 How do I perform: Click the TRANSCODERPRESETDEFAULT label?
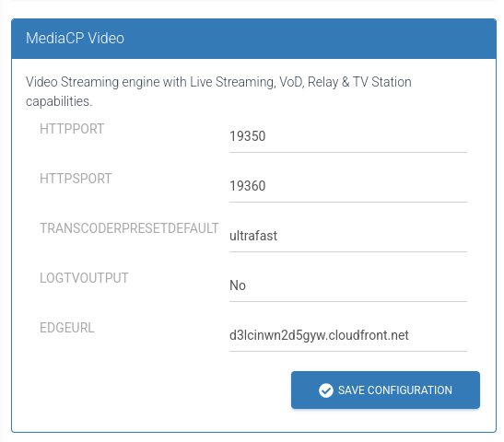tap(129, 228)
